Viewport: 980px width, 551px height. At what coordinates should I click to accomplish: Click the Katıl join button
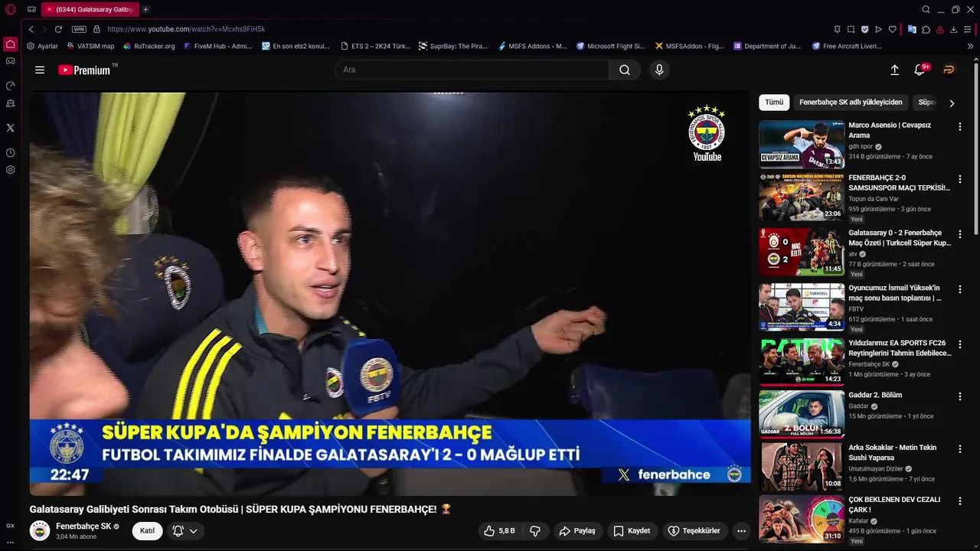click(147, 530)
